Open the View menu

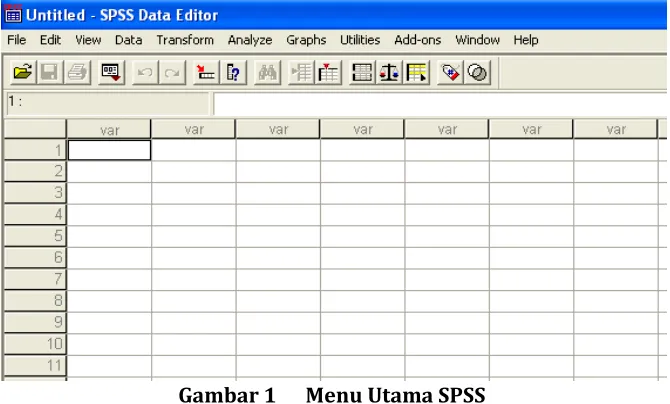tap(88, 40)
